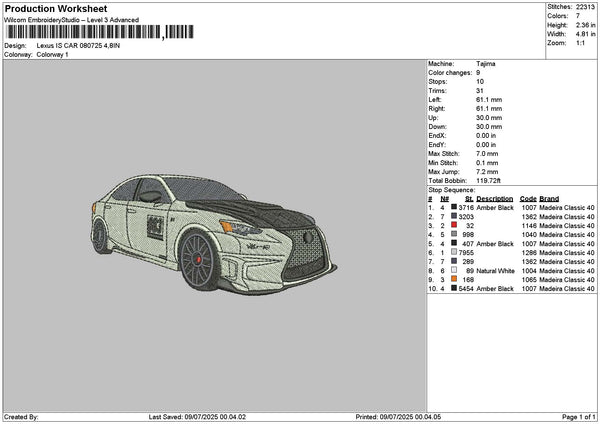Click the St. column header
Viewport: 600px width, 424px height.
point(468,198)
